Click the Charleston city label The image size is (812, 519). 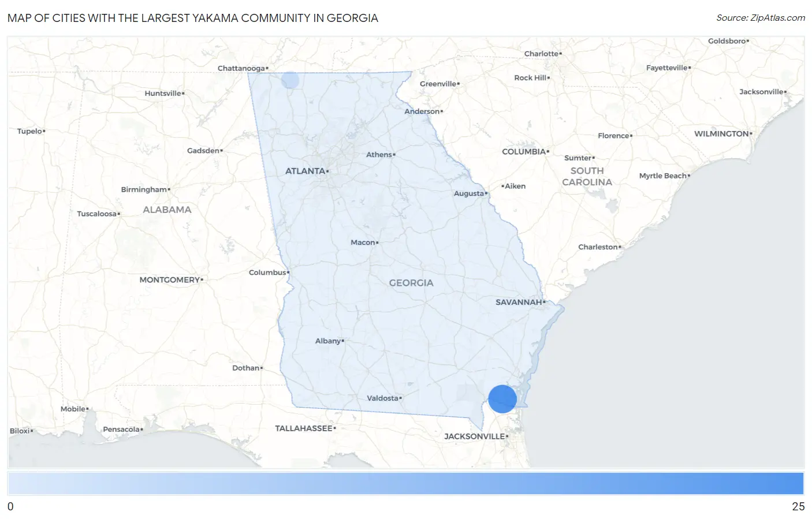[598, 247]
